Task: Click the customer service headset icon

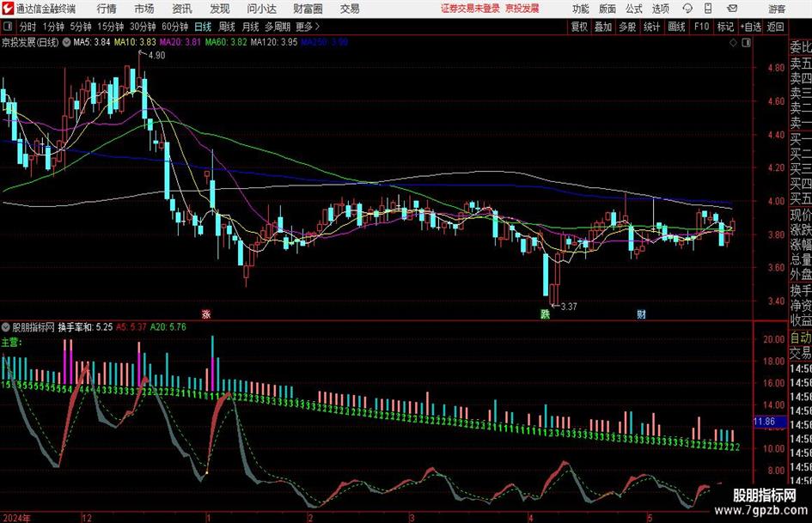Action: (x=687, y=9)
